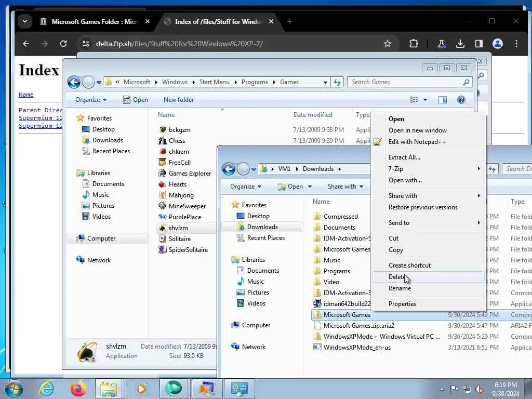Close the Index of /files tab
Image resolution: width=532 pixels, height=399 pixels.
tap(271, 21)
